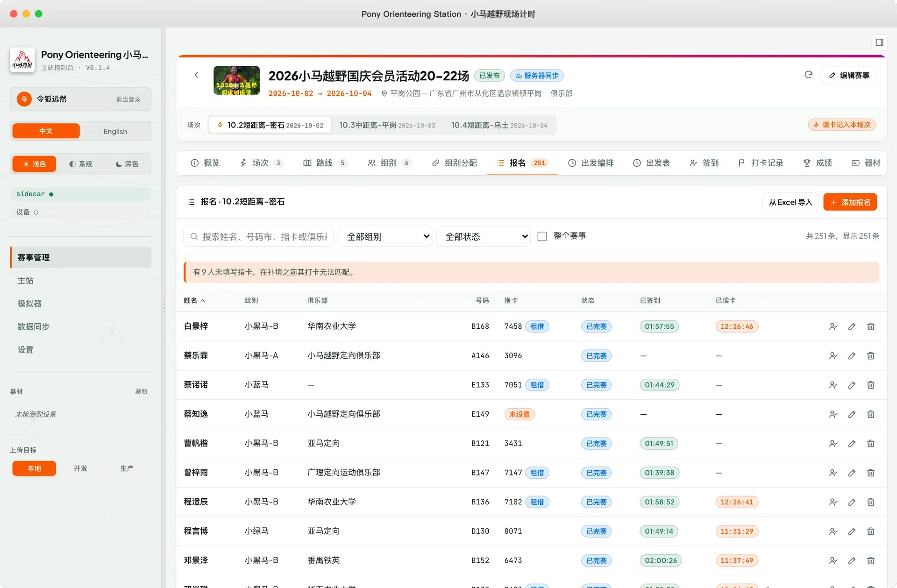Edit the registration of 白景梓

click(852, 326)
